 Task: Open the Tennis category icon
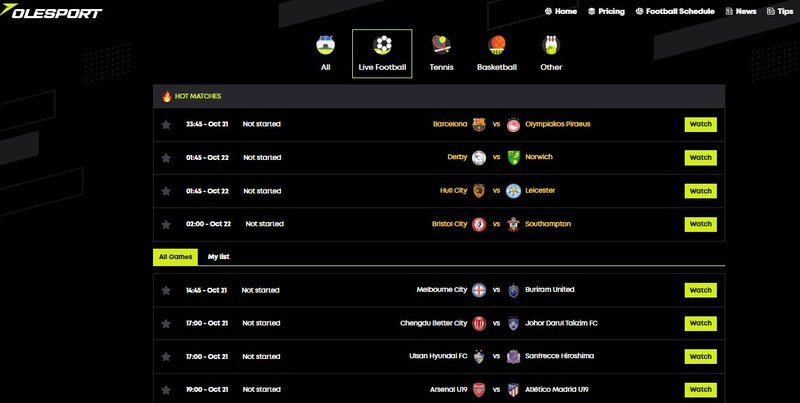point(441,46)
